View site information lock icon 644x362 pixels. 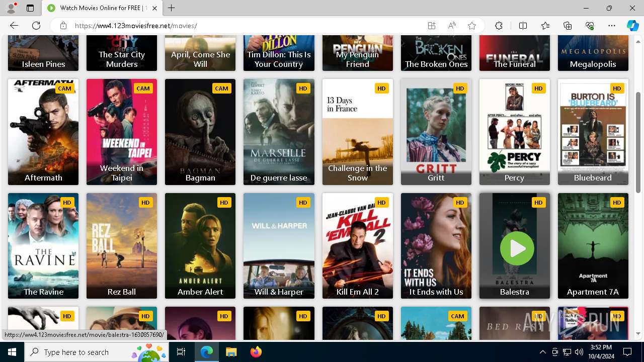pos(63,26)
